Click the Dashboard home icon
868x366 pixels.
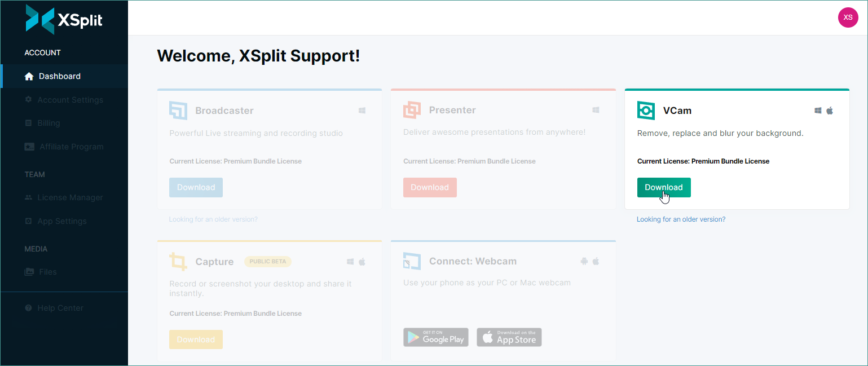[x=29, y=76]
